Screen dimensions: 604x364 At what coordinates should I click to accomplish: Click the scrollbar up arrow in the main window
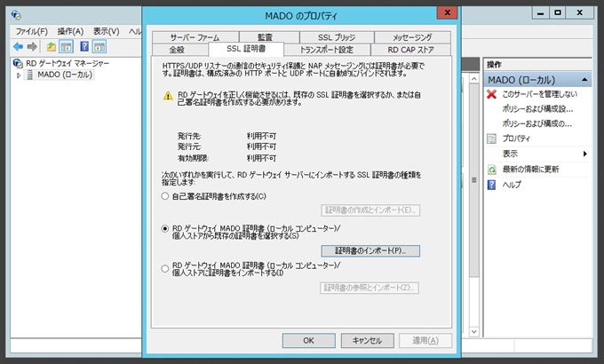click(474, 79)
